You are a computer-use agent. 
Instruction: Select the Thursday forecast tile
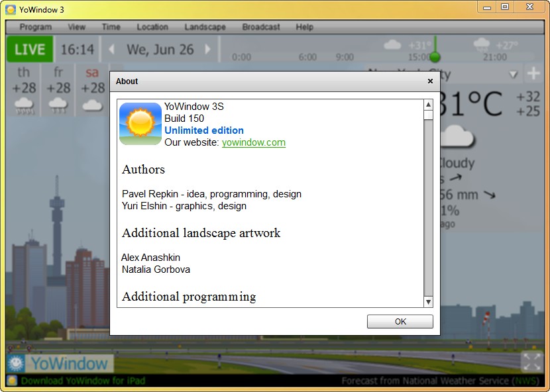point(23,90)
